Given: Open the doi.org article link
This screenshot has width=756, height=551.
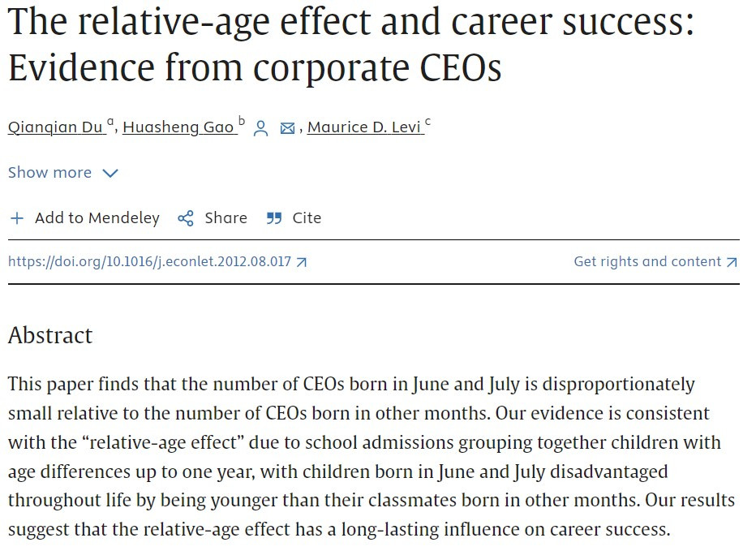Looking at the screenshot, I should coord(149,262).
